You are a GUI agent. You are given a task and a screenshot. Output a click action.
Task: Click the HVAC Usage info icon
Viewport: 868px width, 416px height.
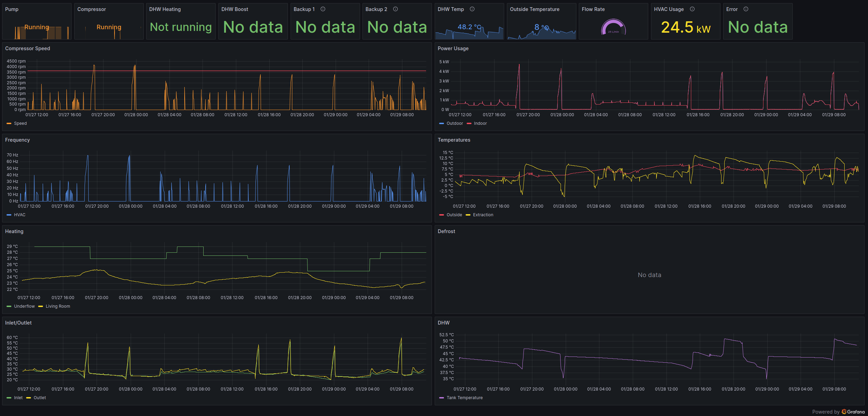(692, 9)
